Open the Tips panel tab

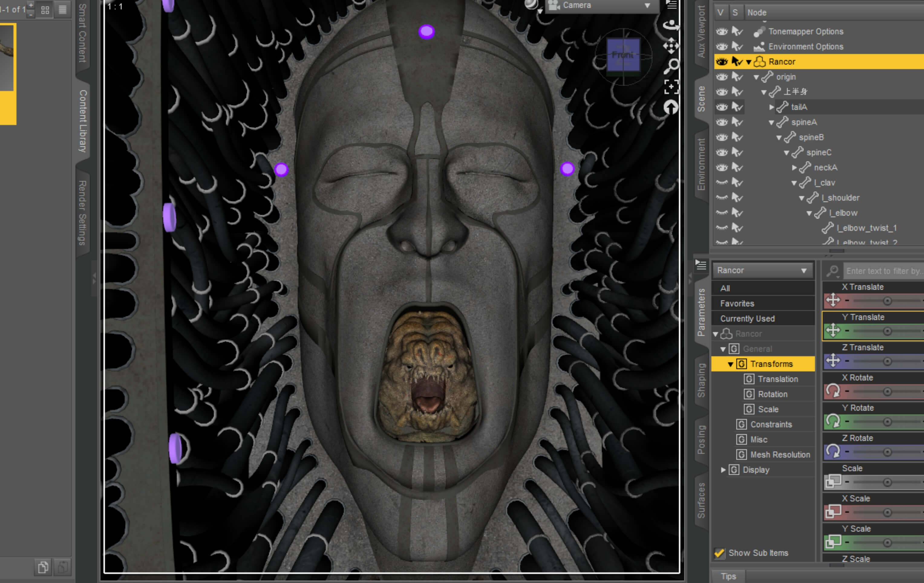click(x=728, y=576)
